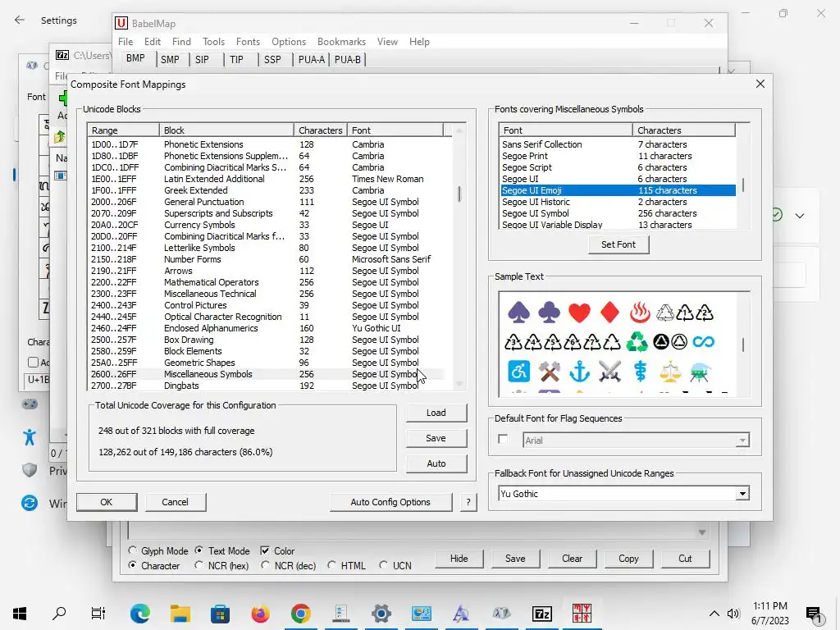Screen dimensions: 840x630
Task: Show hidden system tray icons chevron
Action: tap(714, 614)
